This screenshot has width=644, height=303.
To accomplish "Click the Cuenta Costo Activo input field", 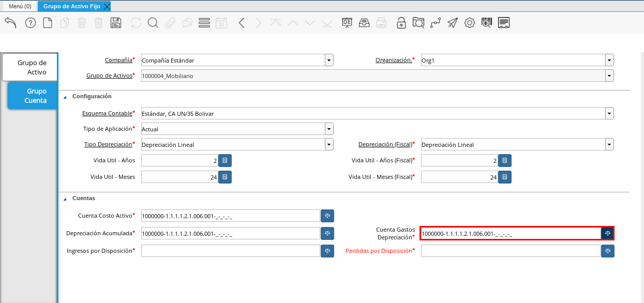I will point(231,216).
